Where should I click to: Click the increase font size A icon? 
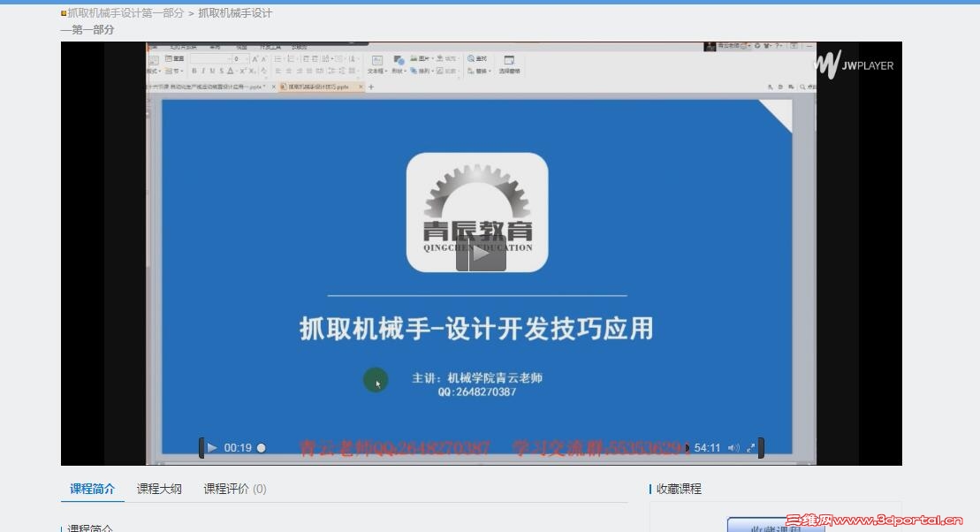[x=255, y=58]
